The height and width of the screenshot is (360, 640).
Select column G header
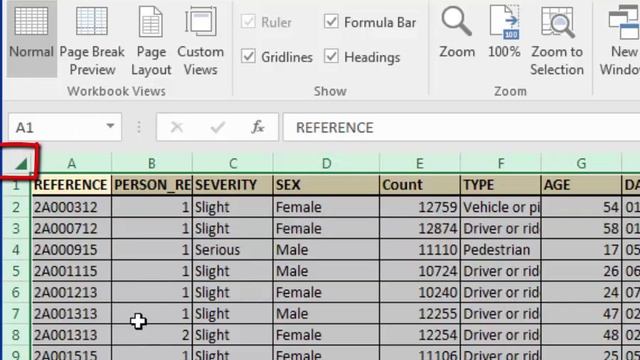[581, 164]
